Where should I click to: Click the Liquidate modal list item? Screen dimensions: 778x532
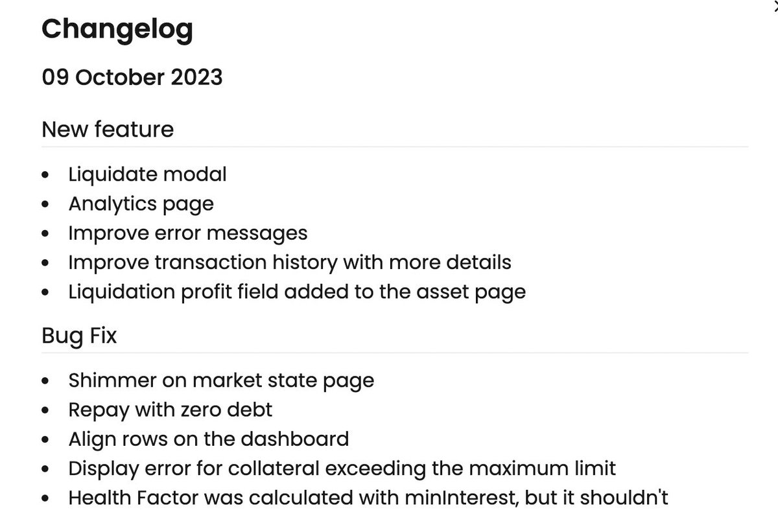point(148,174)
